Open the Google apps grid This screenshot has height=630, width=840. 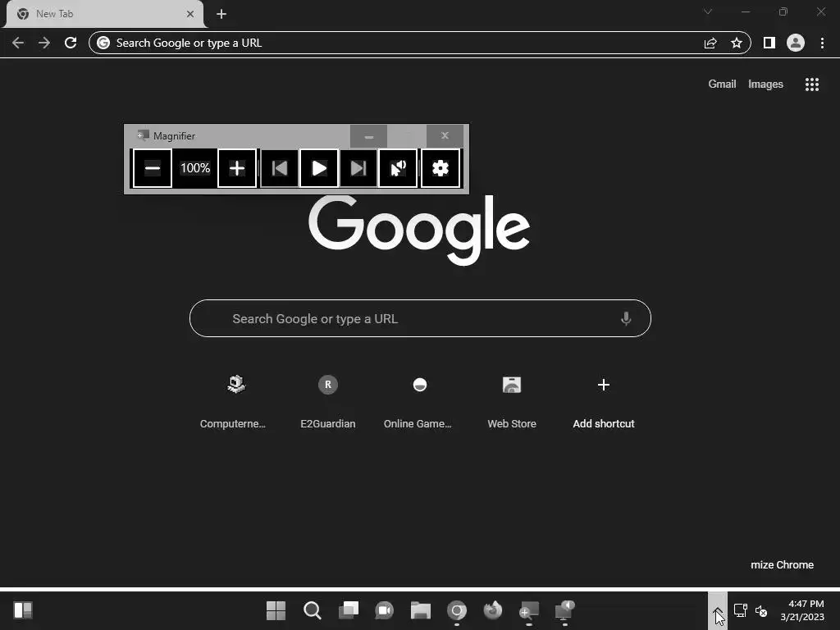pyautogui.click(x=812, y=84)
